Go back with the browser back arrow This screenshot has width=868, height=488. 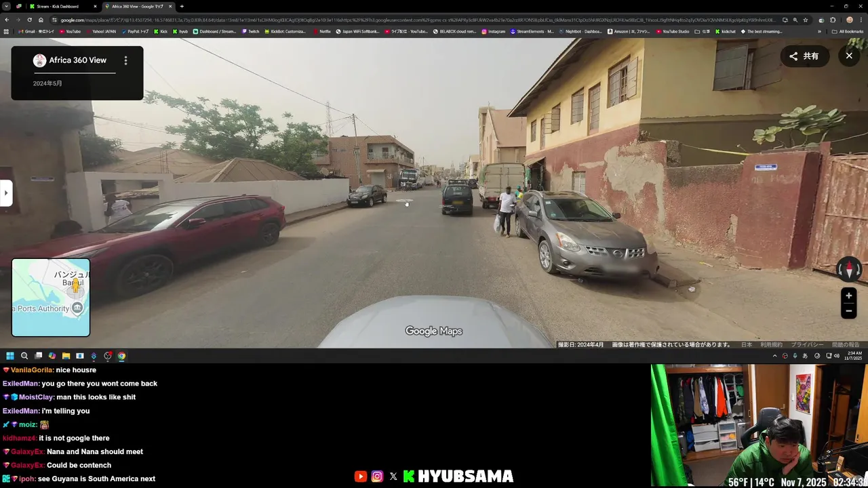click(x=7, y=20)
